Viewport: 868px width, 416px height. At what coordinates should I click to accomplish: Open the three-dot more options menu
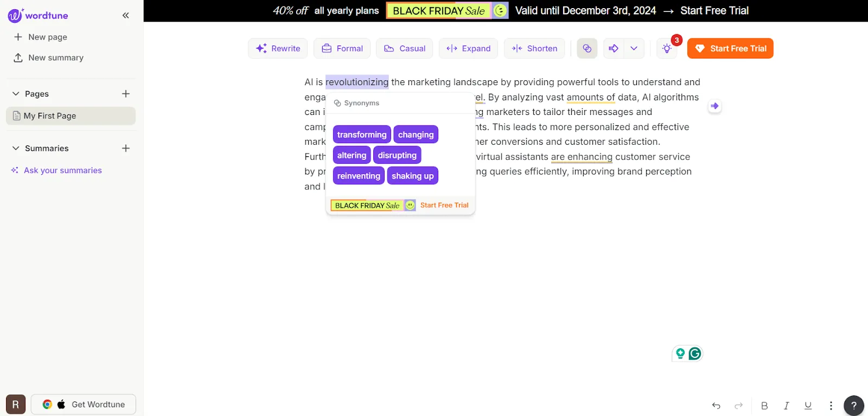[831, 406]
